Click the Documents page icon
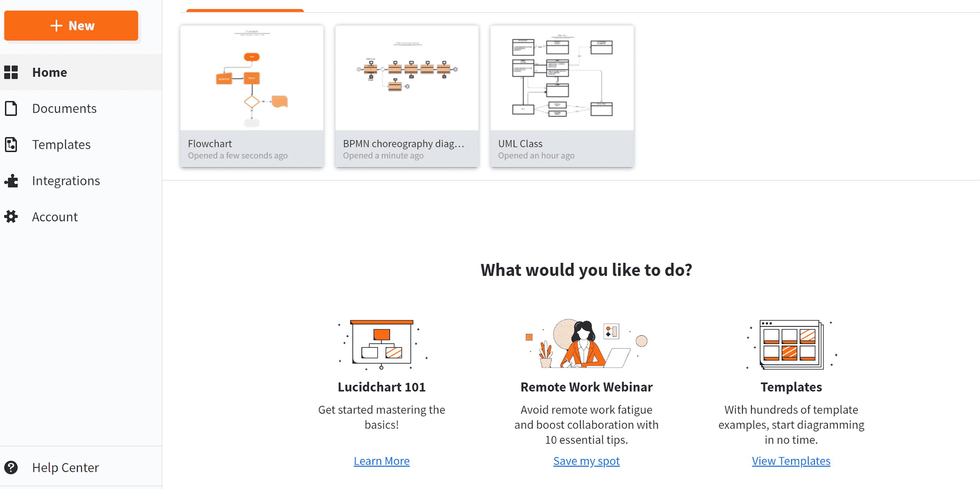Image resolution: width=980 pixels, height=489 pixels. 11,108
